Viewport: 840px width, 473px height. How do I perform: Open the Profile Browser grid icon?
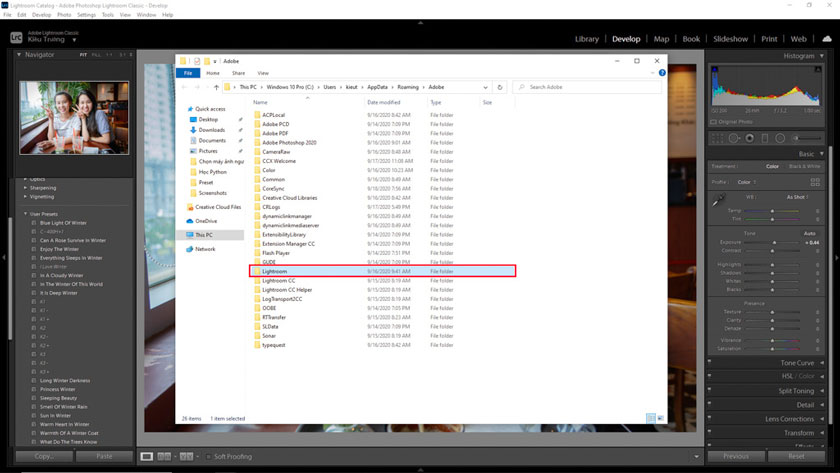[815, 182]
